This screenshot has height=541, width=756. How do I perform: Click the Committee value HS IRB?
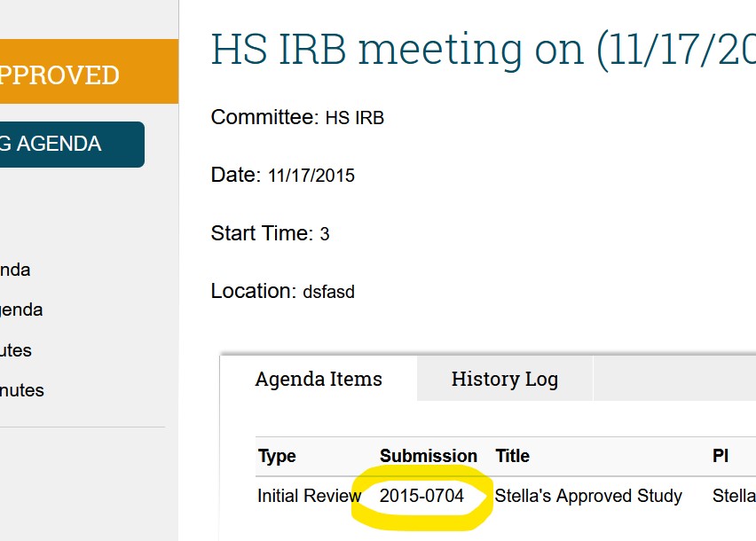[354, 118]
